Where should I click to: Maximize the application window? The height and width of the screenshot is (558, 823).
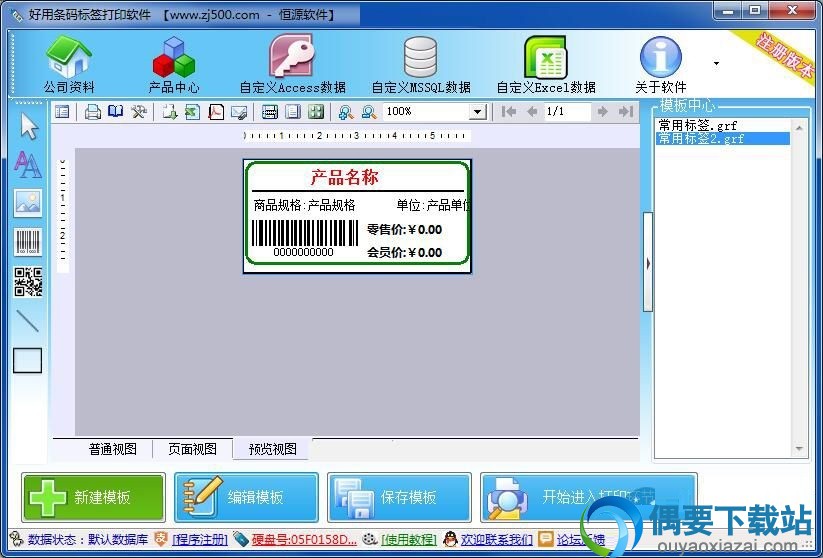(x=755, y=10)
